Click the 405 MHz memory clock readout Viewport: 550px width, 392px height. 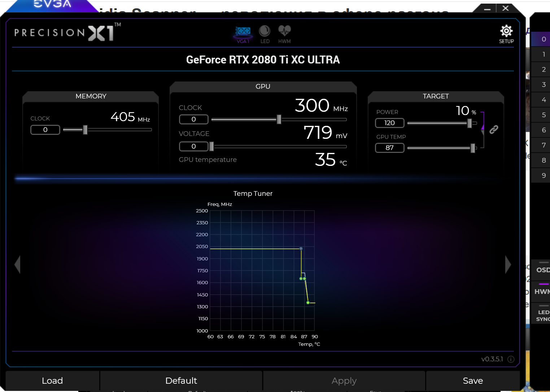tap(130, 117)
